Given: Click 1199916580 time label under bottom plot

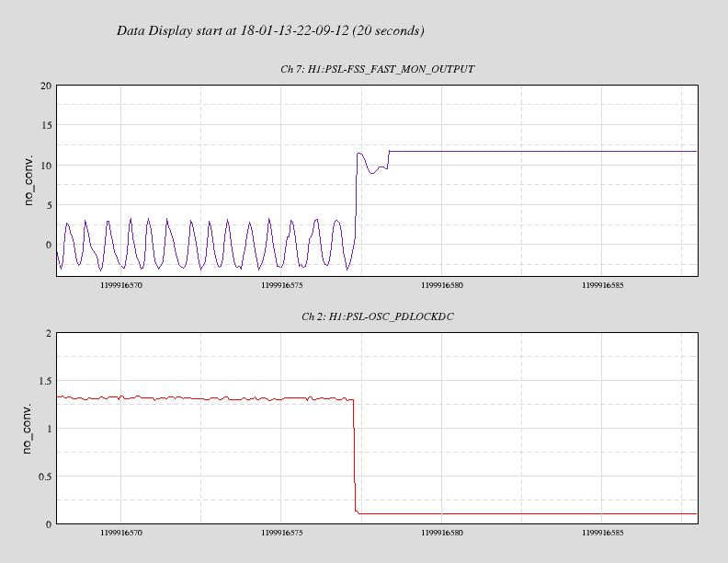Looking at the screenshot, I should click(x=441, y=534).
